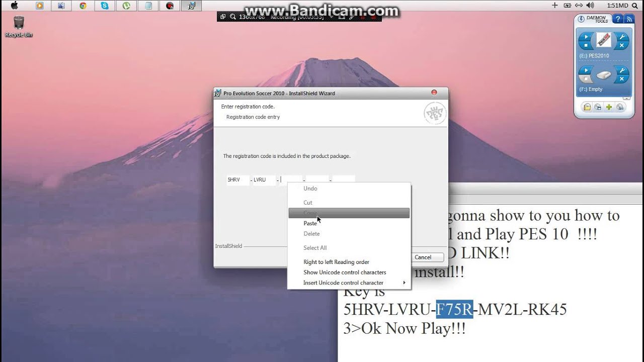Click the "(F:) Empty" drive label

coord(591,89)
